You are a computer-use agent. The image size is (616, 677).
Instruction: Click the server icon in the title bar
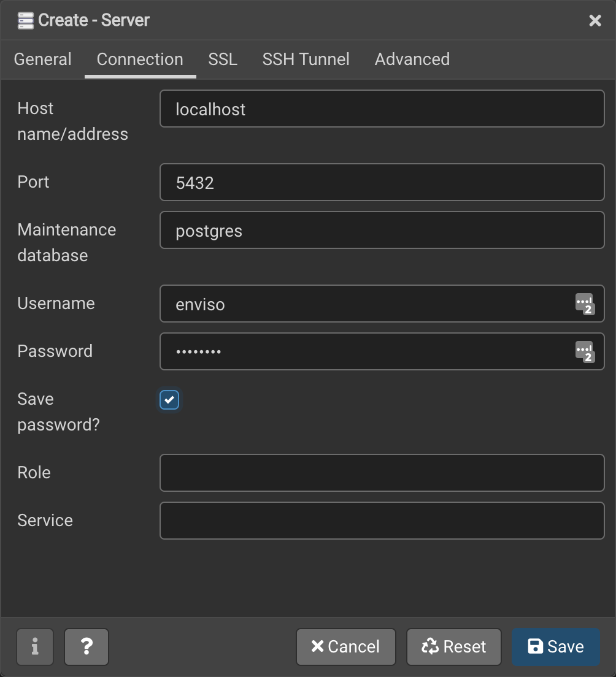click(25, 20)
